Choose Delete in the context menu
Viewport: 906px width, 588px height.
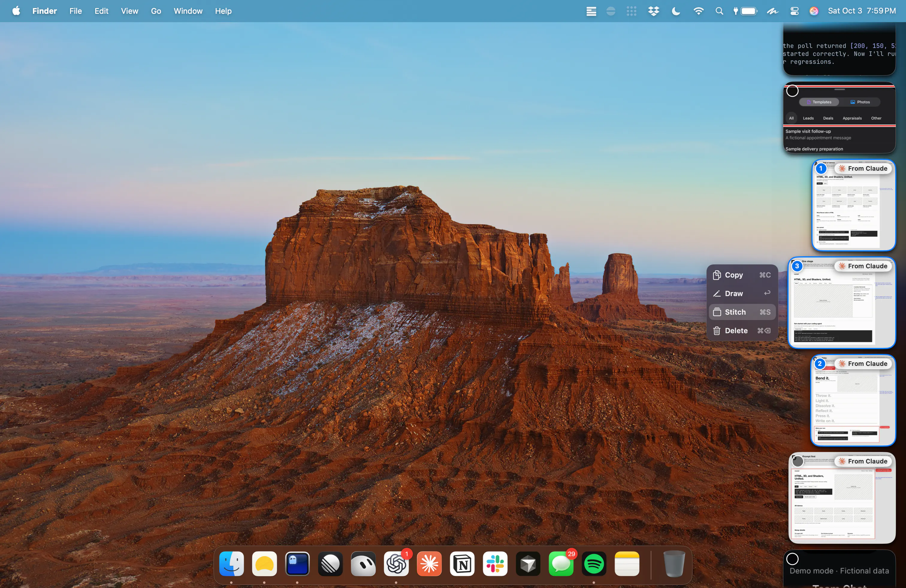(742, 331)
